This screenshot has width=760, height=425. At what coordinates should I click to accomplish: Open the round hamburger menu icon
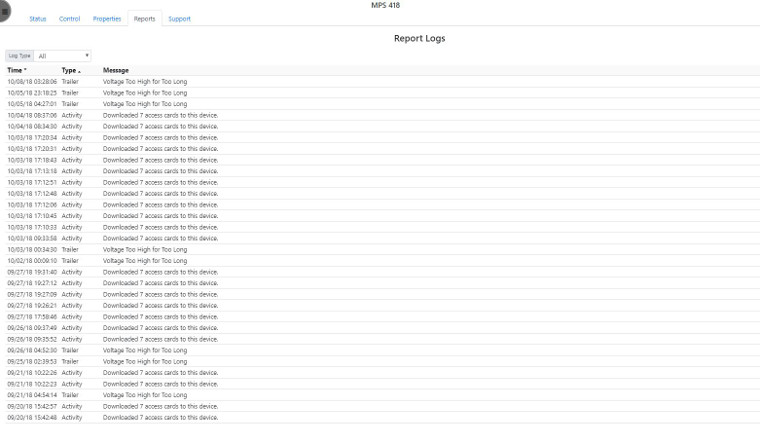(4, 10)
